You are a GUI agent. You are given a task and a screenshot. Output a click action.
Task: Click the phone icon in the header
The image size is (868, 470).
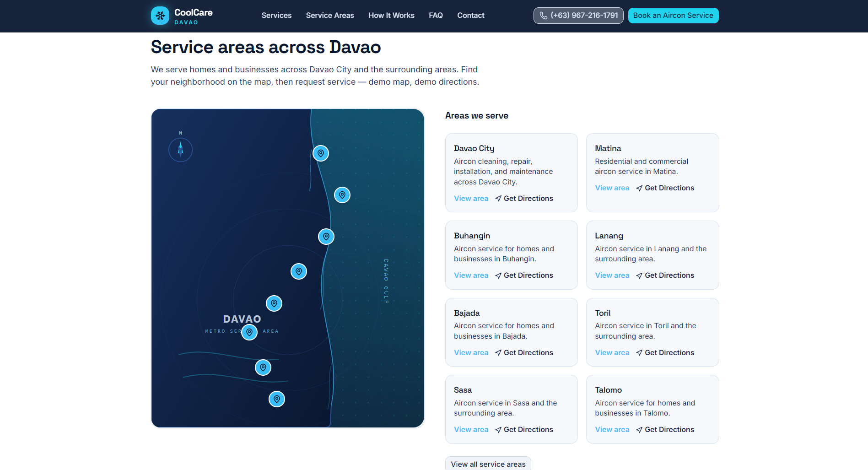point(543,16)
